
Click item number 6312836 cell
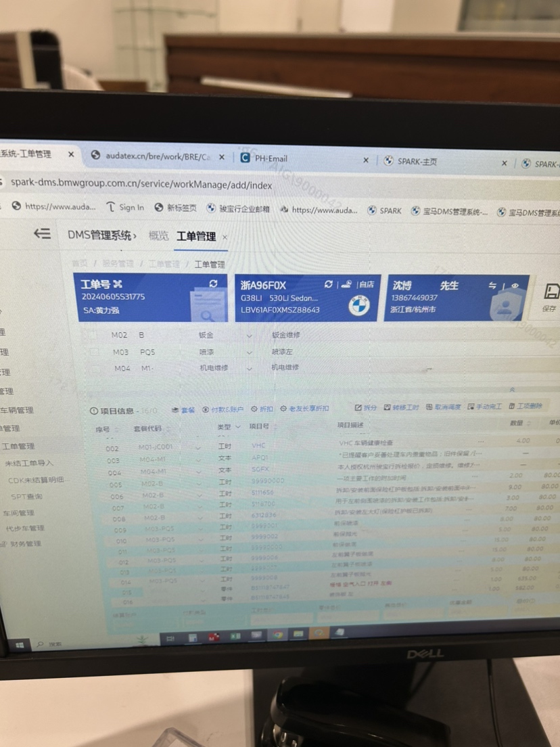click(264, 515)
